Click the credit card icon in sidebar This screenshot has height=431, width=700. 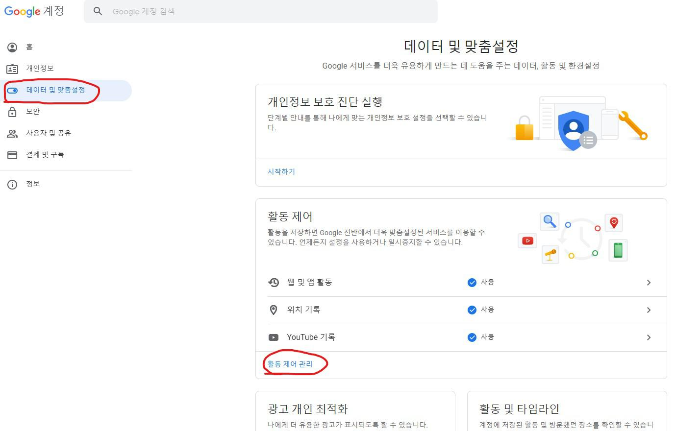coord(12,155)
